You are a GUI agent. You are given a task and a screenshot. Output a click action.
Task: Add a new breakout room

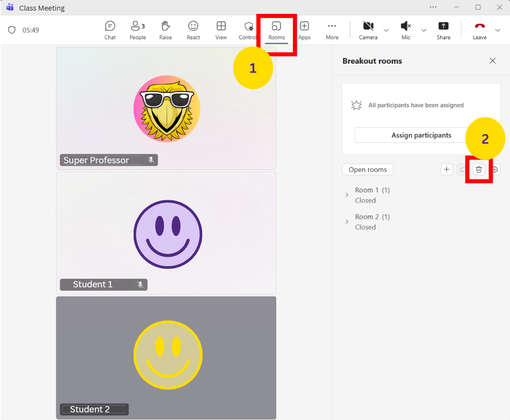447,170
